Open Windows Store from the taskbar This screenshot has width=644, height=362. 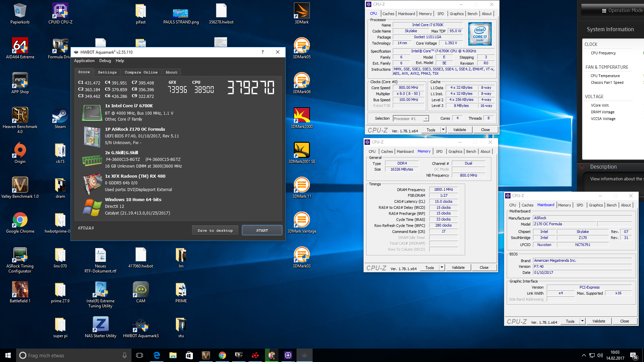tap(189, 355)
